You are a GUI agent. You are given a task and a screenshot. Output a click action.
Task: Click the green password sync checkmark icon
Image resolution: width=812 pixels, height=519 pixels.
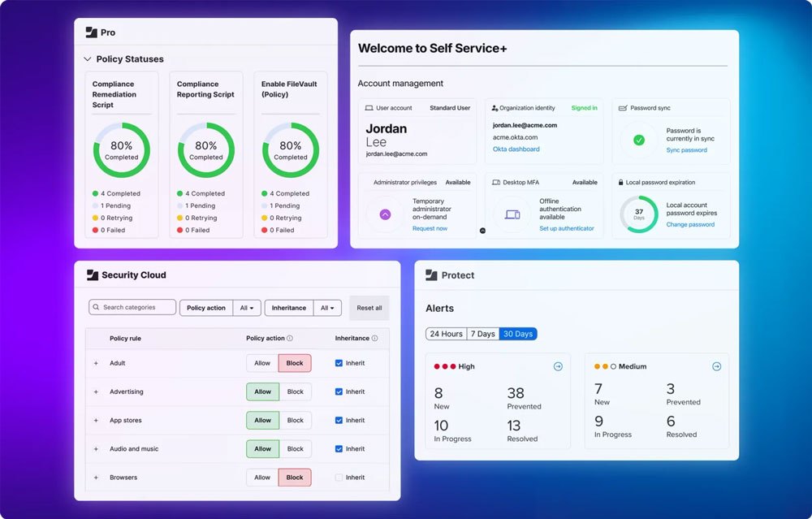[x=639, y=140]
